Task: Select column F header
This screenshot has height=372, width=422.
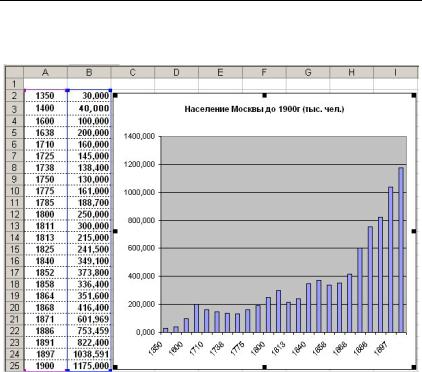Action: coord(264,72)
